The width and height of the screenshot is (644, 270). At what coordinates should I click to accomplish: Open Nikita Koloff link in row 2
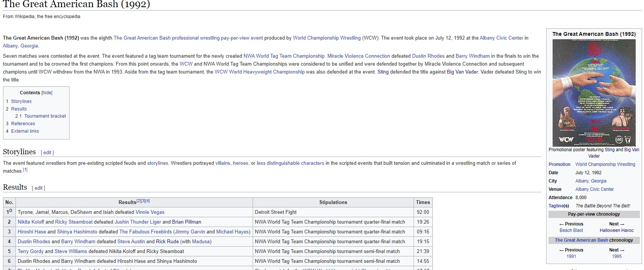(x=31, y=222)
